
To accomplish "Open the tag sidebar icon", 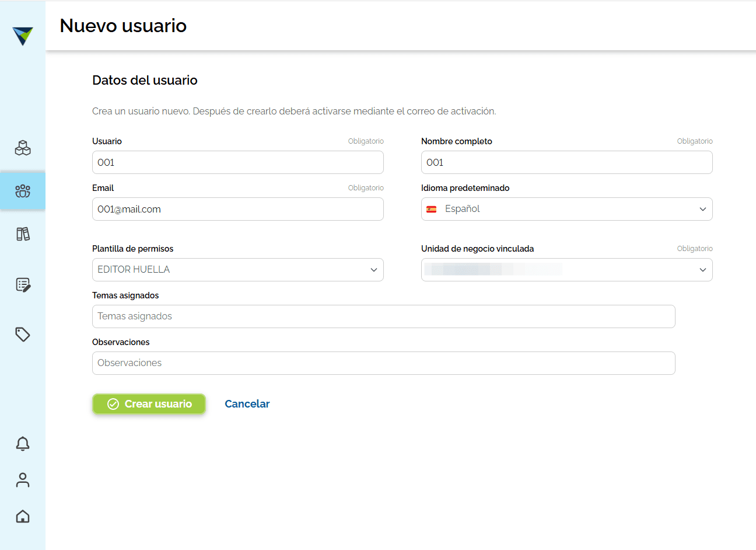I will [23, 335].
